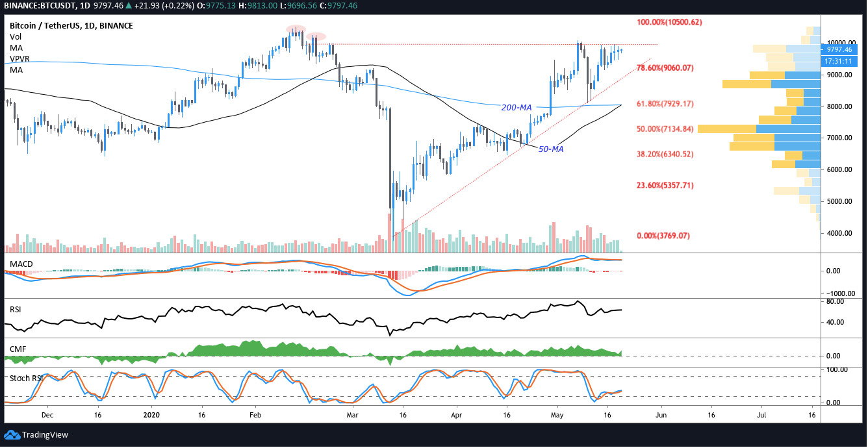Click the Dec date axis label

(47, 414)
